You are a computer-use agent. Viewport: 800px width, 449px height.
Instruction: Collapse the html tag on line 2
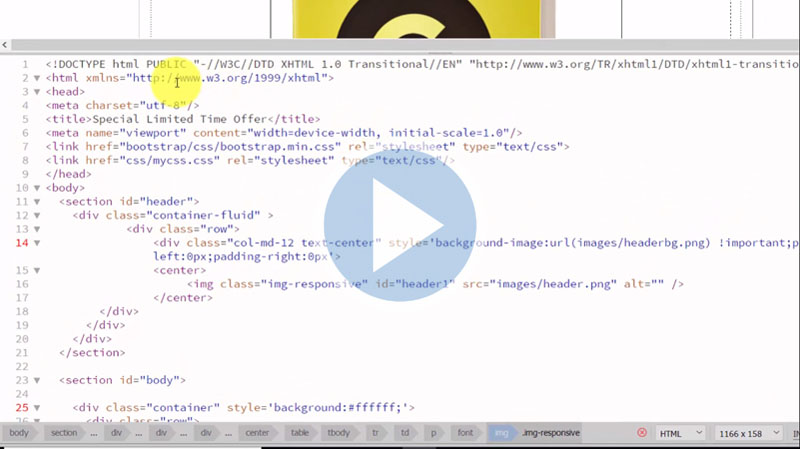[37, 78]
